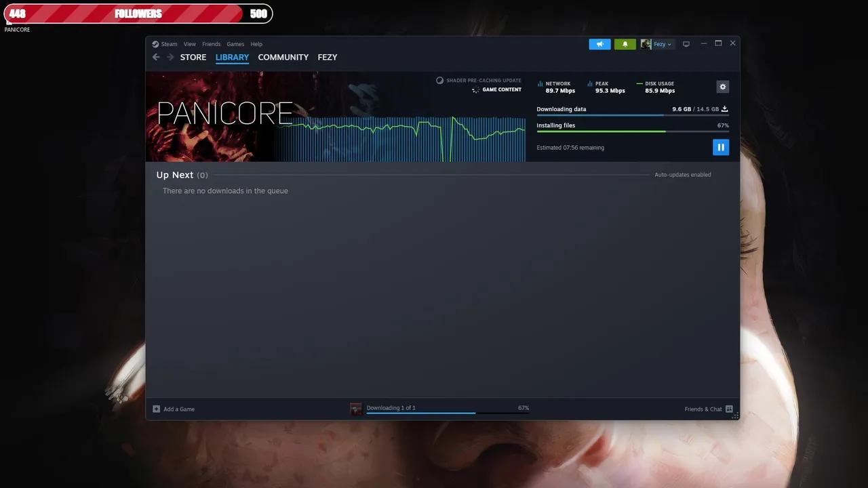The image size is (868, 488).
Task: Click the 67% value beside Installing files
Action: [723, 125]
